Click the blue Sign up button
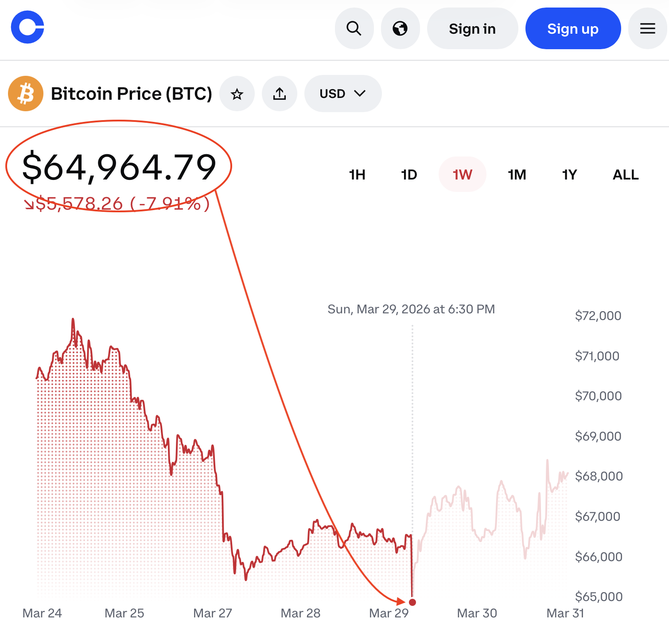The width and height of the screenshot is (669, 644). (x=573, y=28)
